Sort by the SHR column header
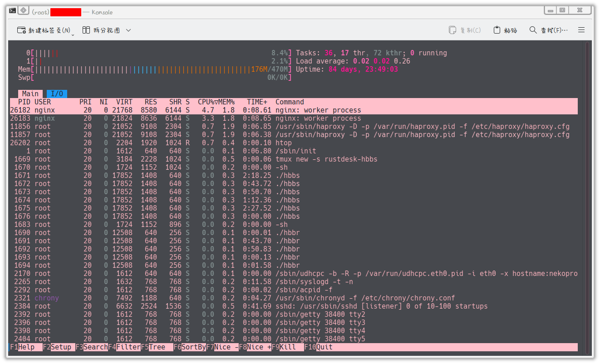The width and height of the screenshot is (600, 364). 176,102
